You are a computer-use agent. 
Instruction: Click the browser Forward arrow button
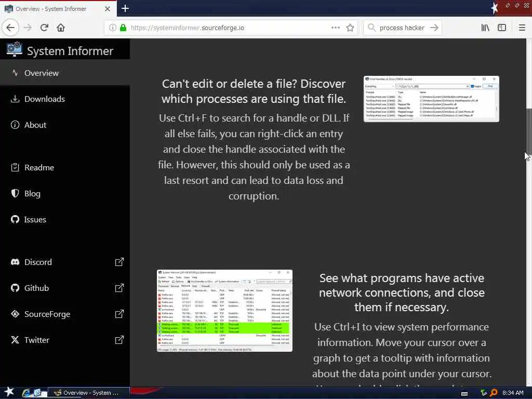pos(28,28)
